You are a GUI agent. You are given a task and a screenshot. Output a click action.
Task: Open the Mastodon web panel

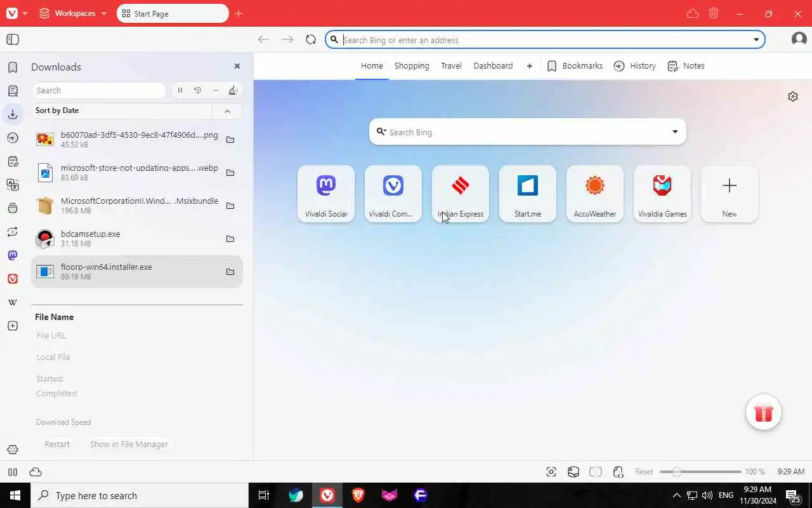coord(13,255)
